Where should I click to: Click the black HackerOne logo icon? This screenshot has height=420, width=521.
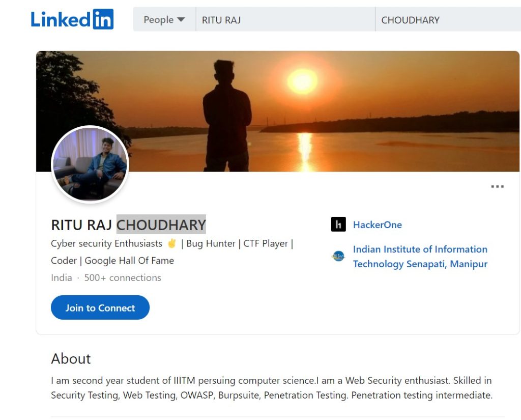pyautogui.click(x=338, y=225)
